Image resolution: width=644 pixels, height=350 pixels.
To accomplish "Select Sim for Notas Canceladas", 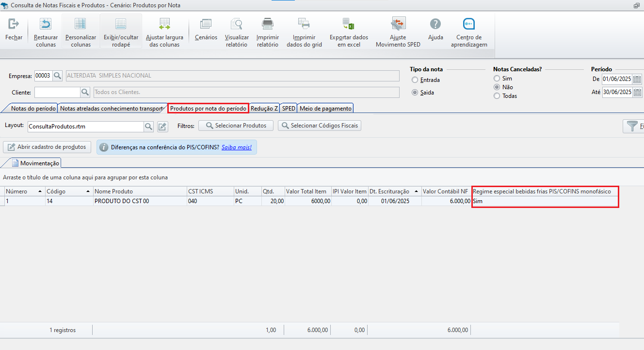I will tap(497, 79).
